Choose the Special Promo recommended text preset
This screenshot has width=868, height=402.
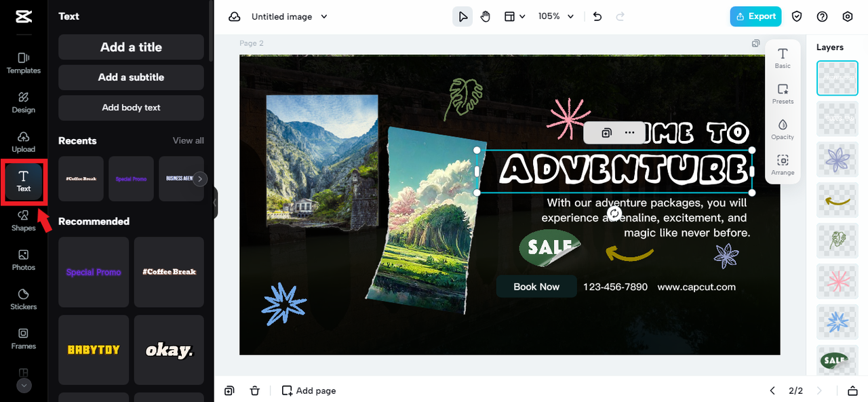(94, 272)
